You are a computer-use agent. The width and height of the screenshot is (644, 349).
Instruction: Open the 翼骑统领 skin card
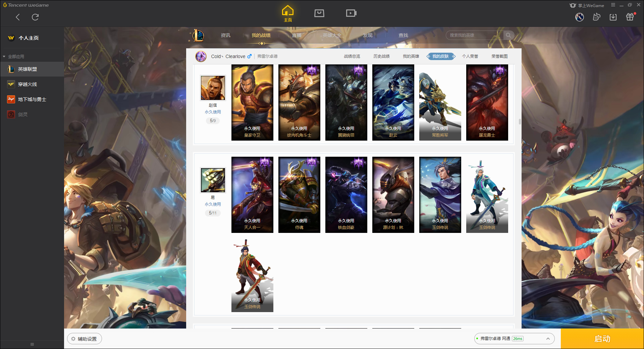(346, 103)
